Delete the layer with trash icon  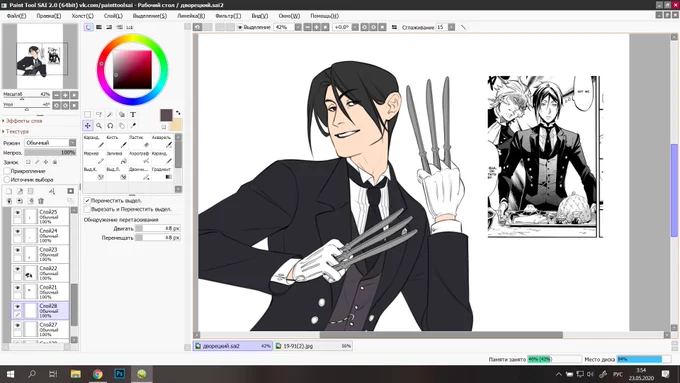[41, 201]
